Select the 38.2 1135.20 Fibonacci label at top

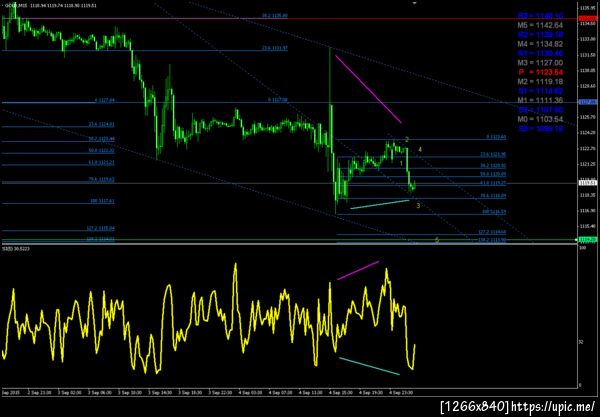(275, 16)
